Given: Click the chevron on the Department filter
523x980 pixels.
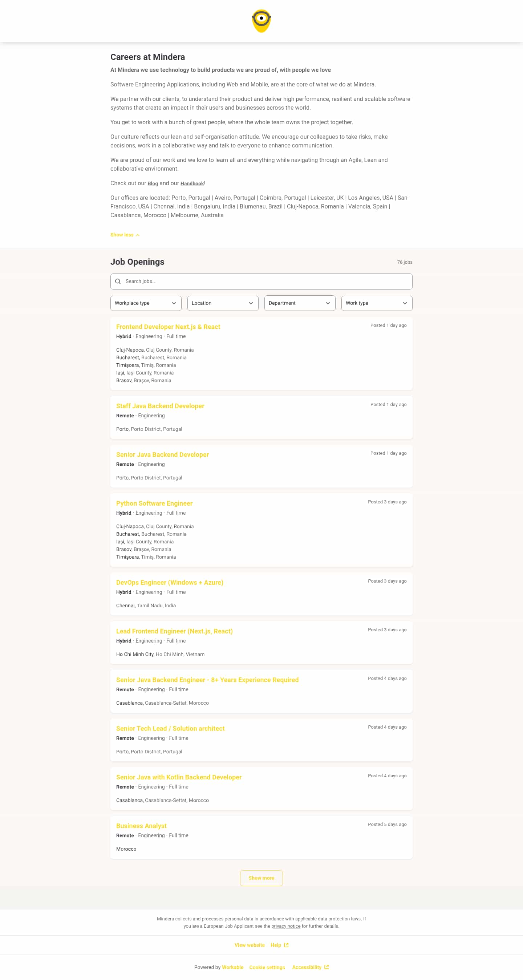Looking at the screenshot, I should (x=328, y=303).
